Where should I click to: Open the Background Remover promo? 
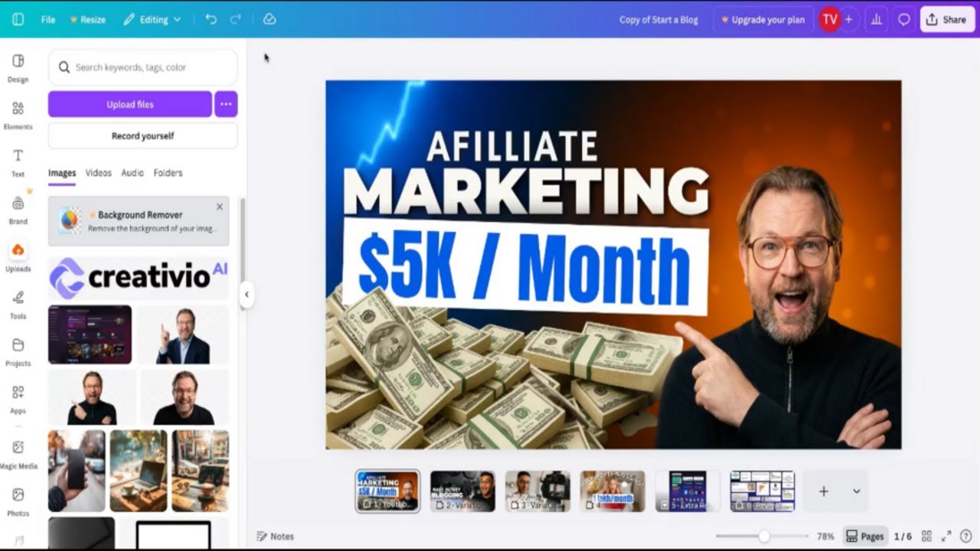[x=139, y=221]
